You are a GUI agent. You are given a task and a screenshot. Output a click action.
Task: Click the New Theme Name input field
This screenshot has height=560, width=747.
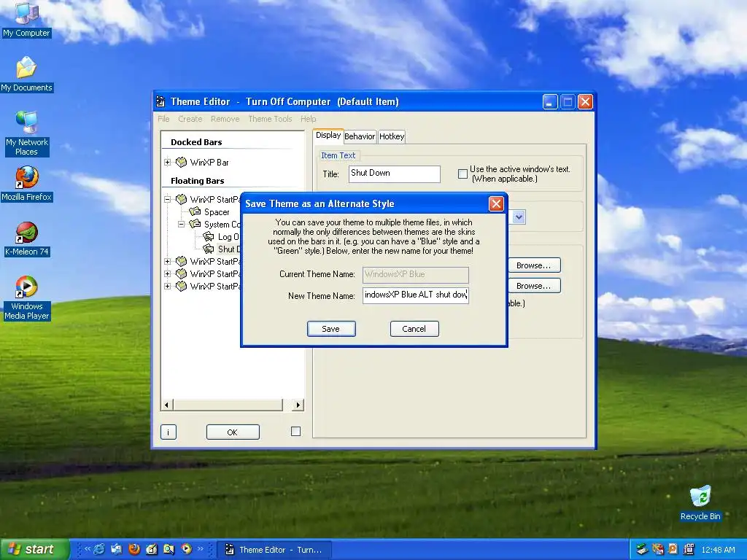415,295
